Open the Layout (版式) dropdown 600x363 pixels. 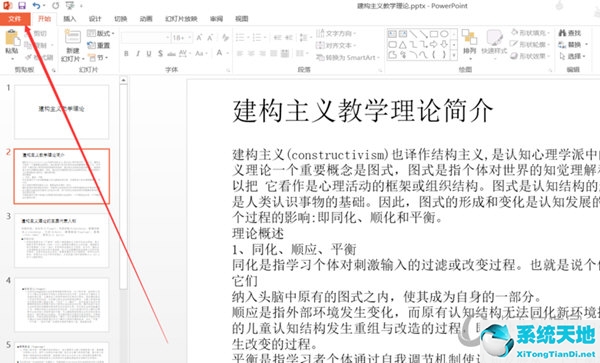click(101, 33)
